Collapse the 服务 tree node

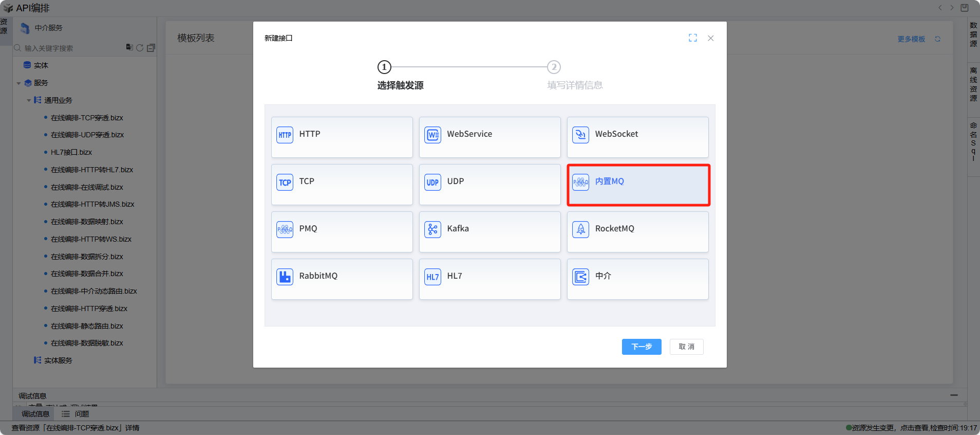[x=19, y=83]
